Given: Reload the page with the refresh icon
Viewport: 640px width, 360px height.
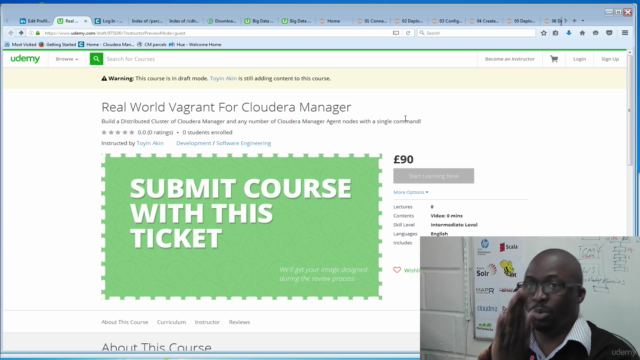Looking at the screenshot, I should pyautogui.click(x=408, y=33).
